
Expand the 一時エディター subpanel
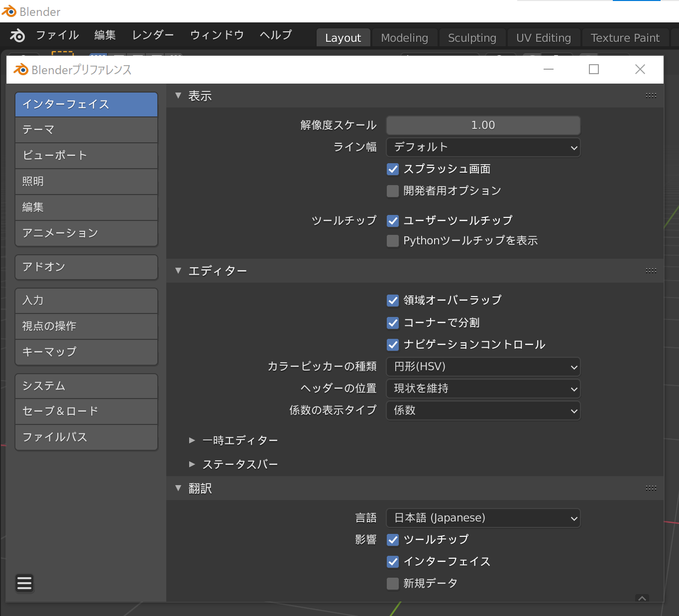click(x=192, y=440)
